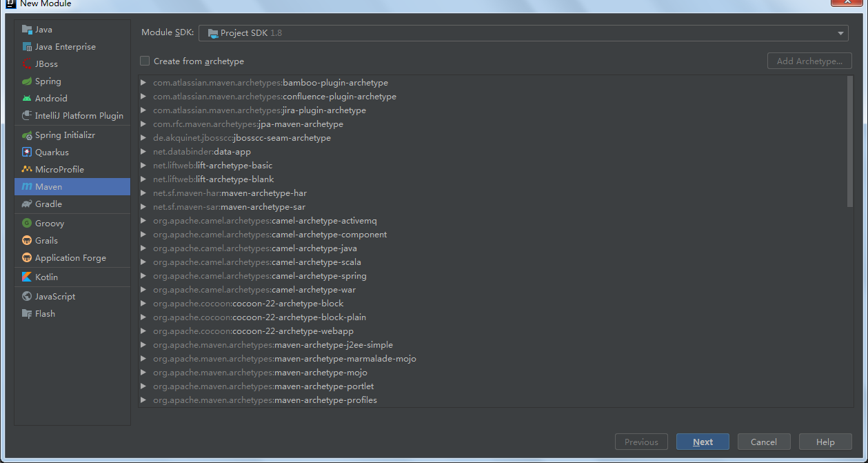Click the Flash folder icon
This screenshot has height=463, width=868.
[x=27, y=314]
